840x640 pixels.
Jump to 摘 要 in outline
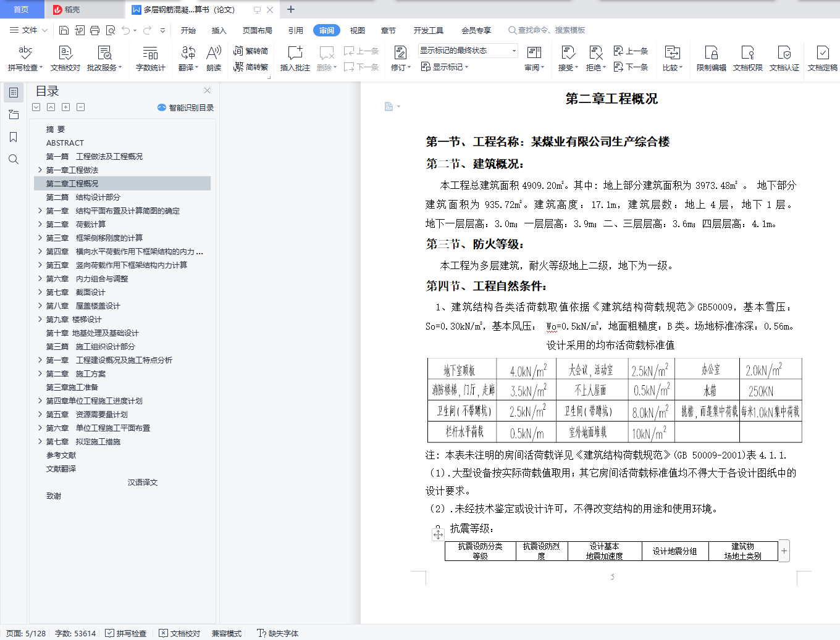pyautogui.click(x=56, y=129)
